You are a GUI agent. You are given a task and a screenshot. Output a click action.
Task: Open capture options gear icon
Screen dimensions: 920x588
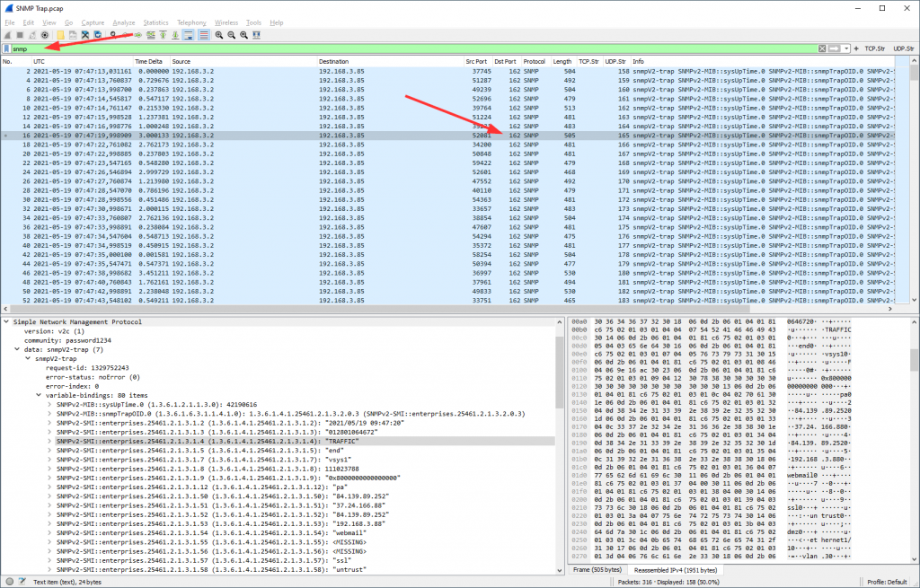pos(45,35)
